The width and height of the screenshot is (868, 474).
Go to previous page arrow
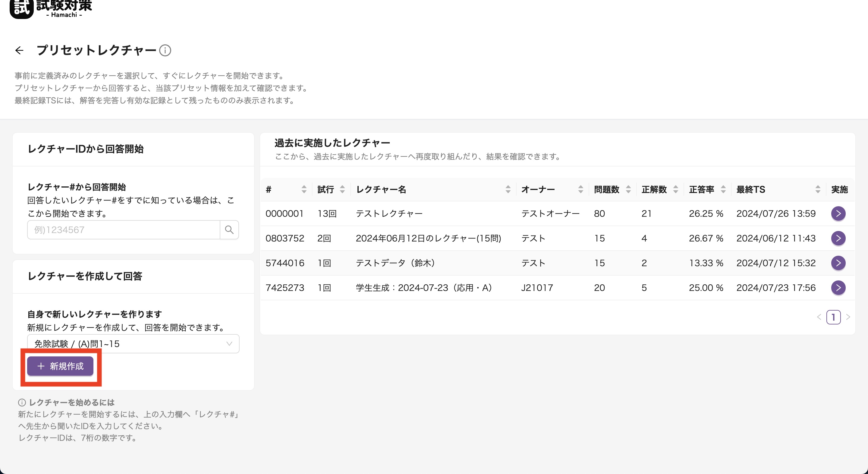819,317
